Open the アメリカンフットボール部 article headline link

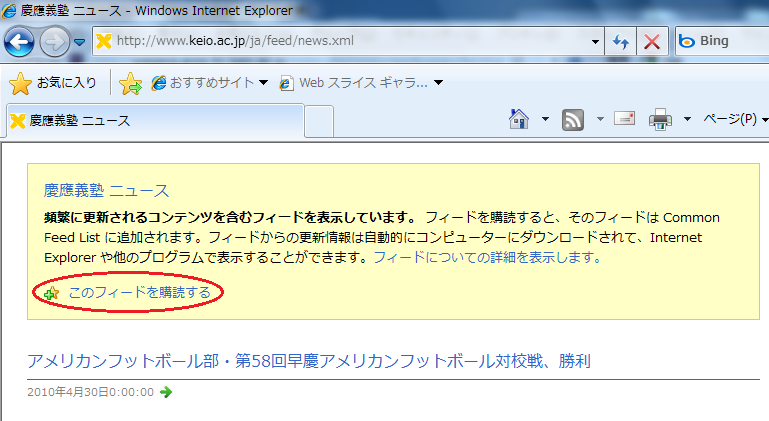309,361
